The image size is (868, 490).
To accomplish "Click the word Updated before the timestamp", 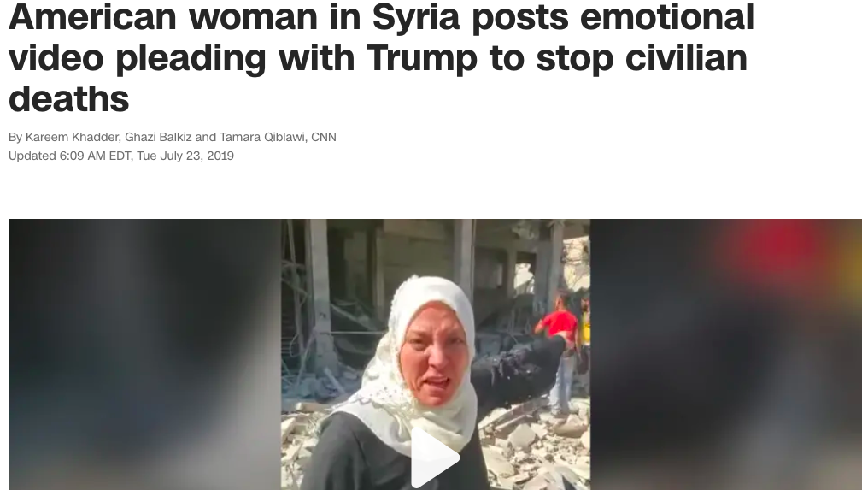I will pyautogui.click(x=32, y=156).
